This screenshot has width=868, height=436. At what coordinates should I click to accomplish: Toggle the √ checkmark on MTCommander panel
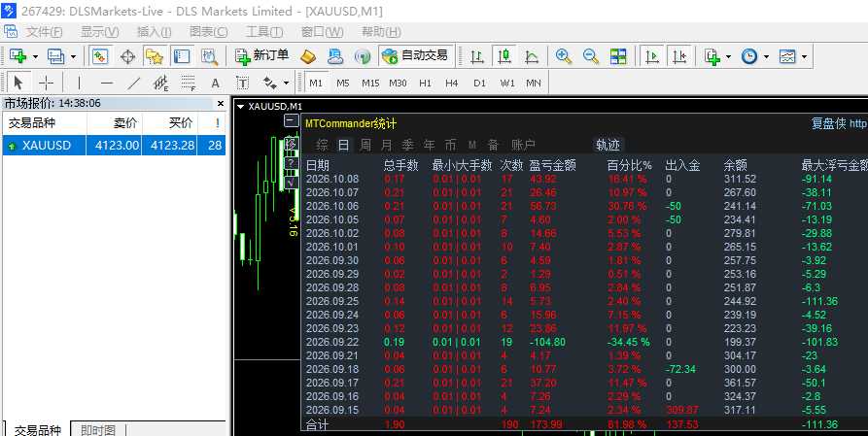click(291, 182)
